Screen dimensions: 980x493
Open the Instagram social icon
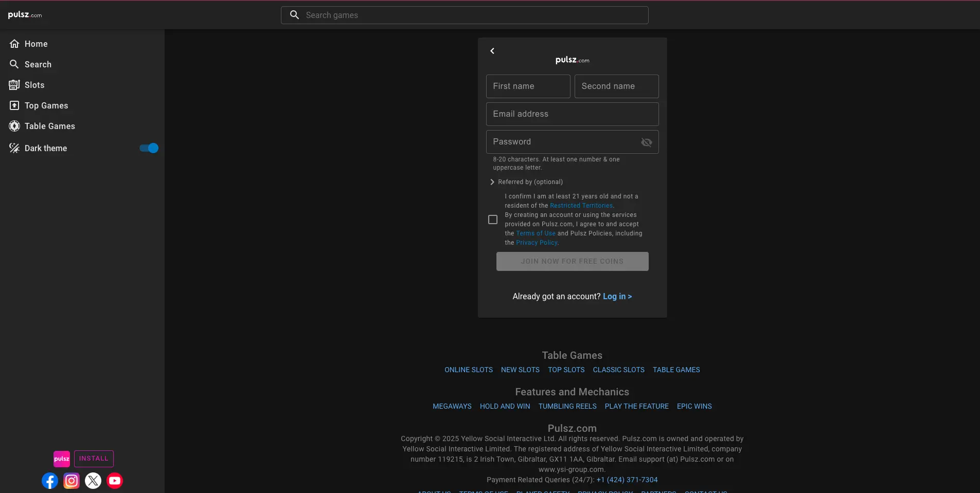tap(72, 481)
